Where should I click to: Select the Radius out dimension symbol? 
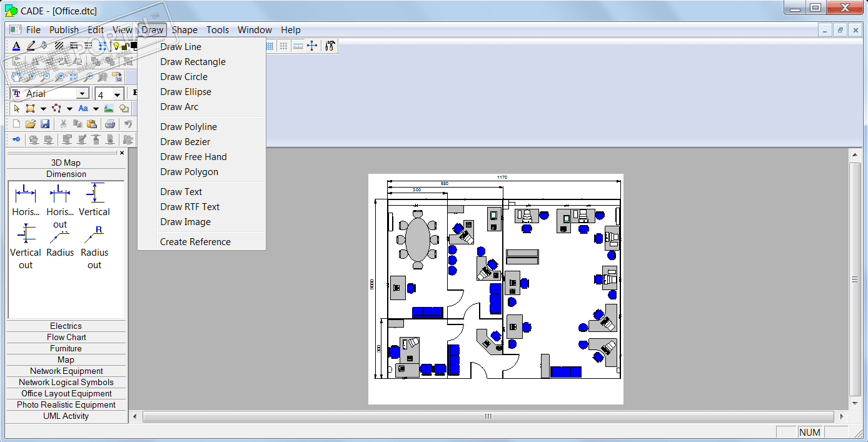pyautogui.click(x=94, y=249)
